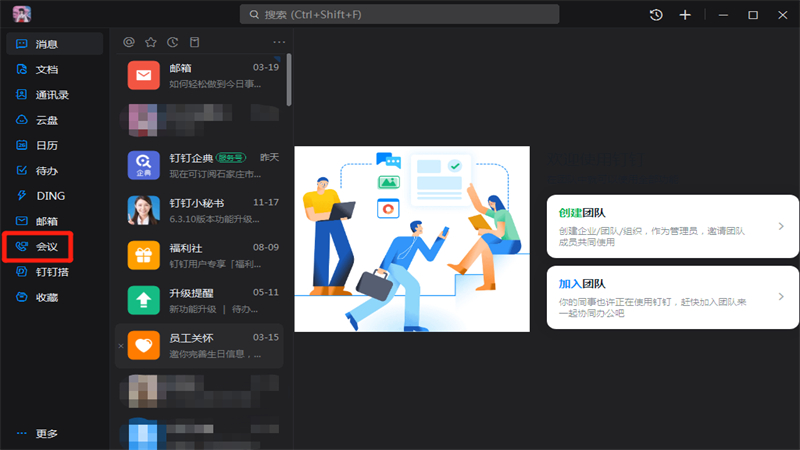Click the welcome illustration image
This screenshot has height=450, width=800.
click(x=412, y=239)
